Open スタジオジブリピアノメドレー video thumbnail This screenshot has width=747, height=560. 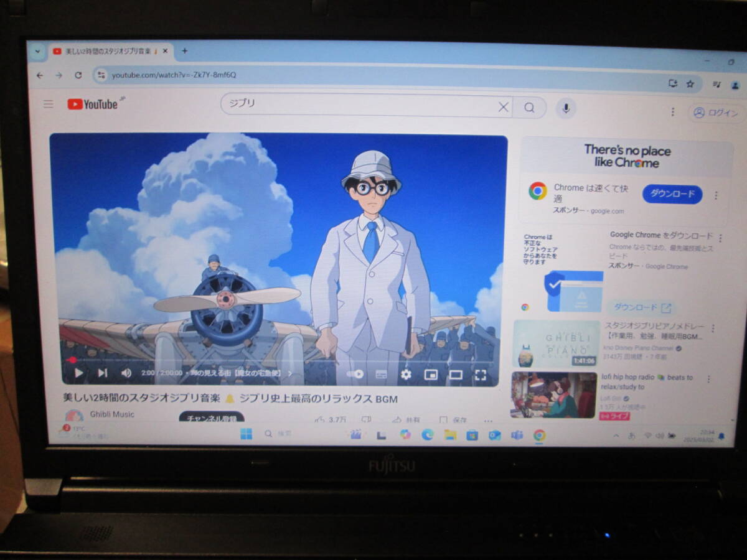[x=556, y=343]
